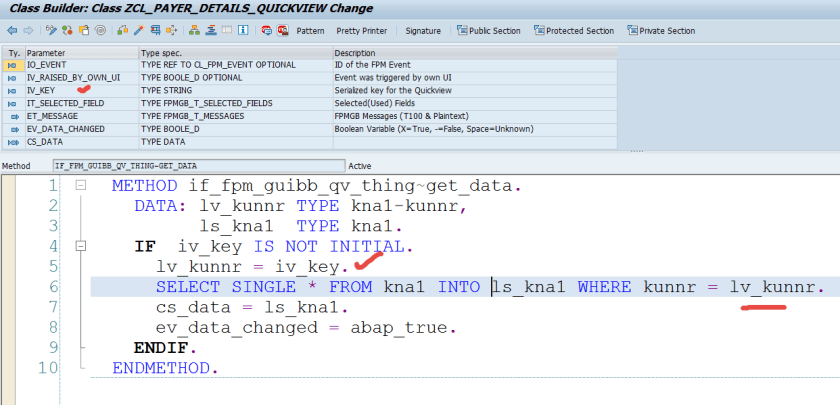
Task: Click the Protected Section icon
Action: pyautogui.click(x=539, y=31)
